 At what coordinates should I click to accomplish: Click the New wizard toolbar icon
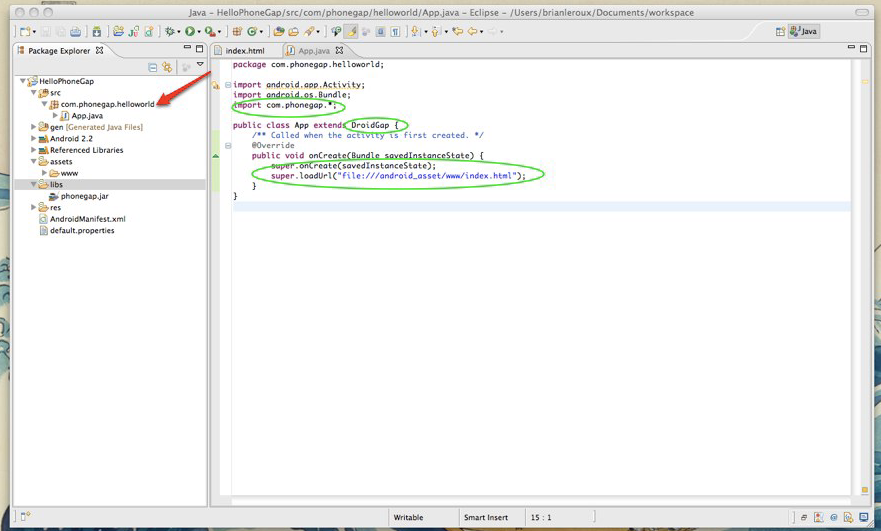pos(25,32)
